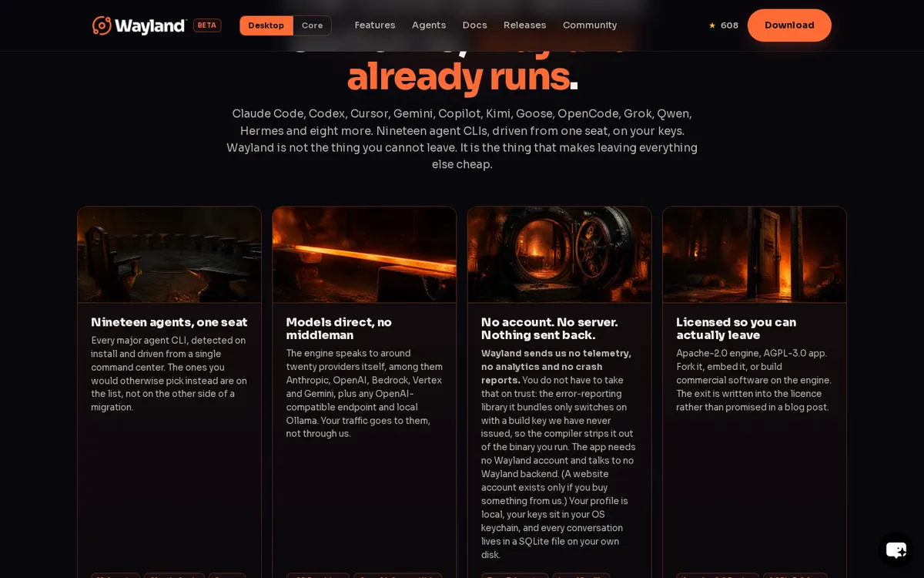
Task: Click the orange Download button
Action: (x=789, y=25)
